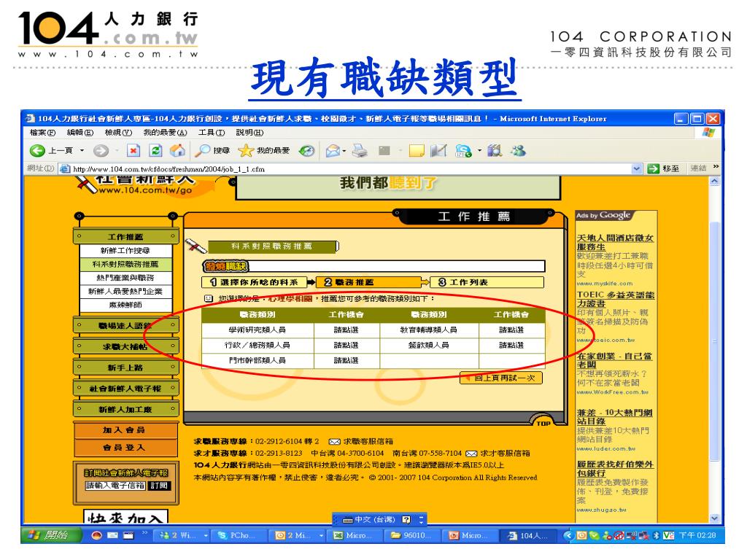Click the yellow note Discuss toolbar icon
The height and width of the screenshot is (560, 747).
point(417,151)
